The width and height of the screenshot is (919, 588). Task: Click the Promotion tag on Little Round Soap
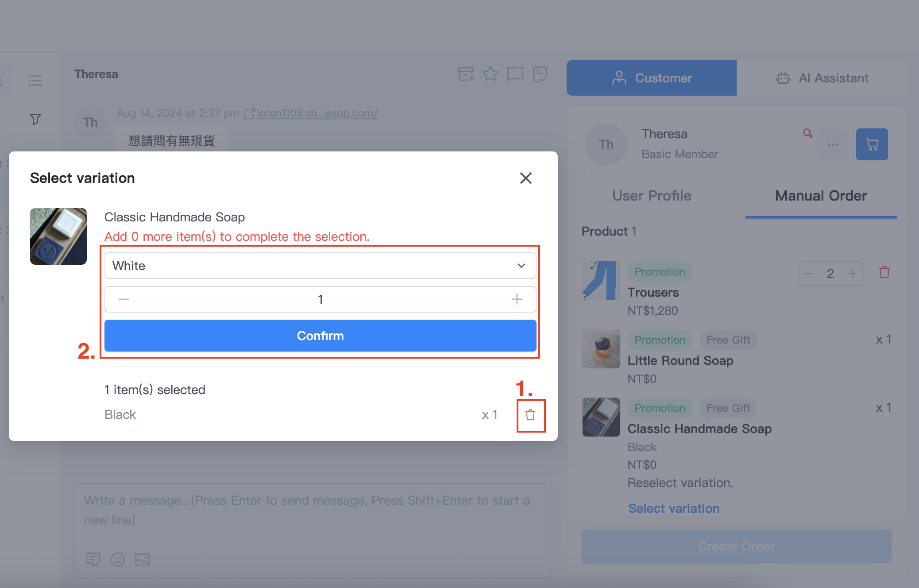pos(660,340)
